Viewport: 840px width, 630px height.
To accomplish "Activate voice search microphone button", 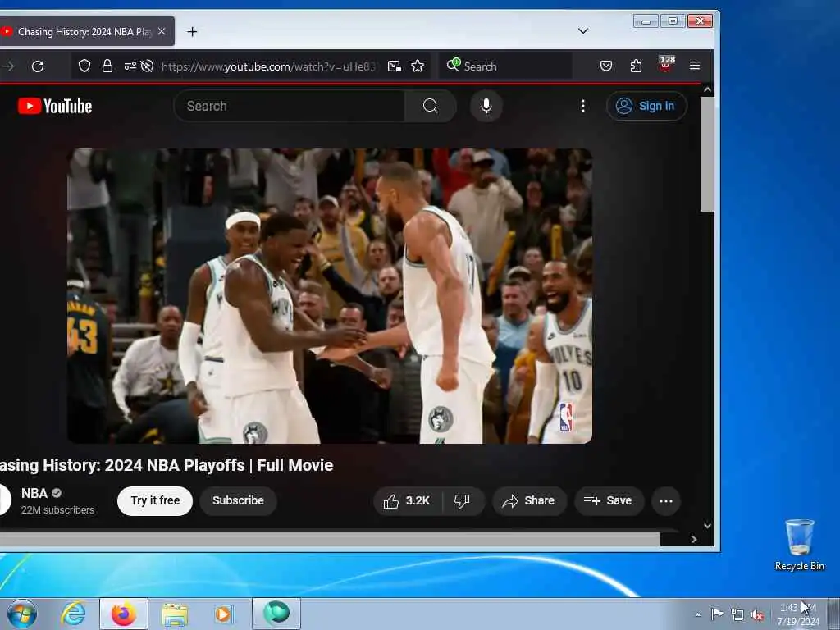I will click(x=486, y=106).
